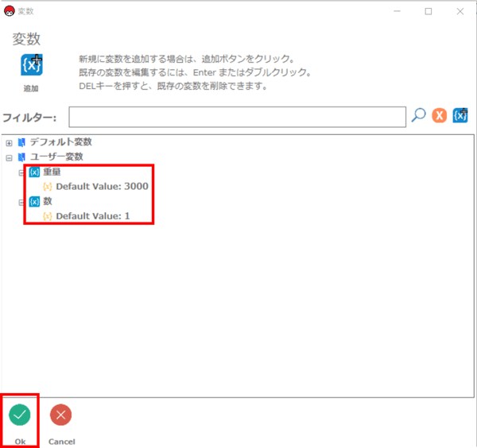Minimize the 変数 window
Image resolution: width=477 pixels, height=448 pixels.
click(x=397, y=11)
